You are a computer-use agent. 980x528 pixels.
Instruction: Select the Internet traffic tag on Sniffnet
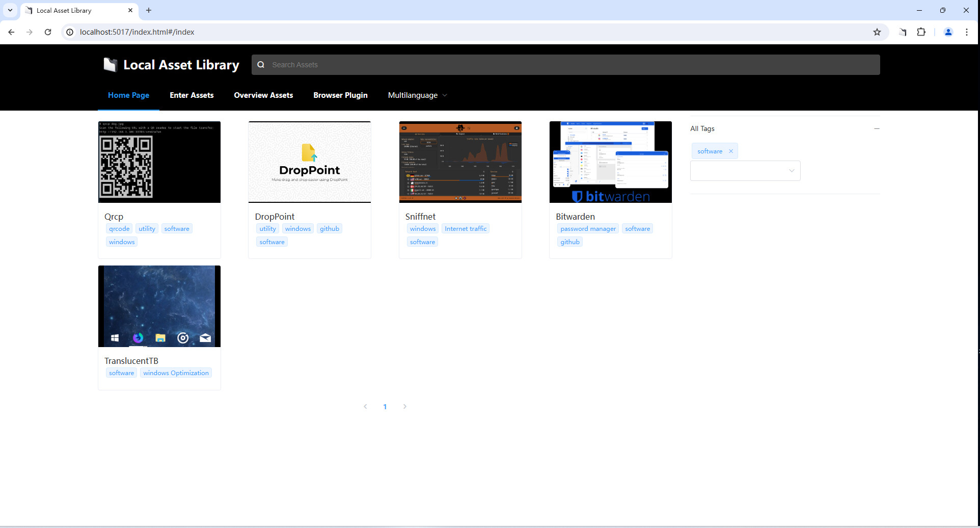point(465,228)
